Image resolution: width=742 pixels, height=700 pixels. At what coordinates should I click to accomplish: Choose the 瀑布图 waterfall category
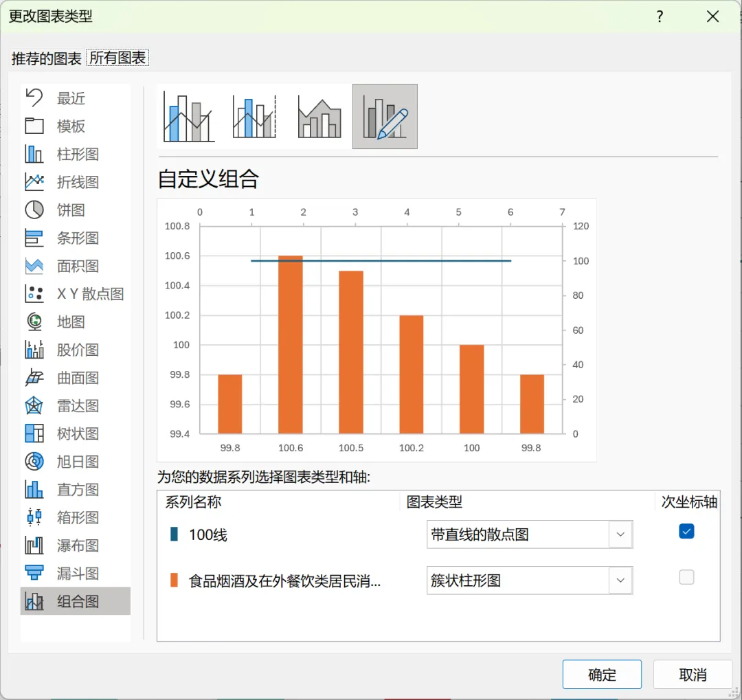point(76,545)
